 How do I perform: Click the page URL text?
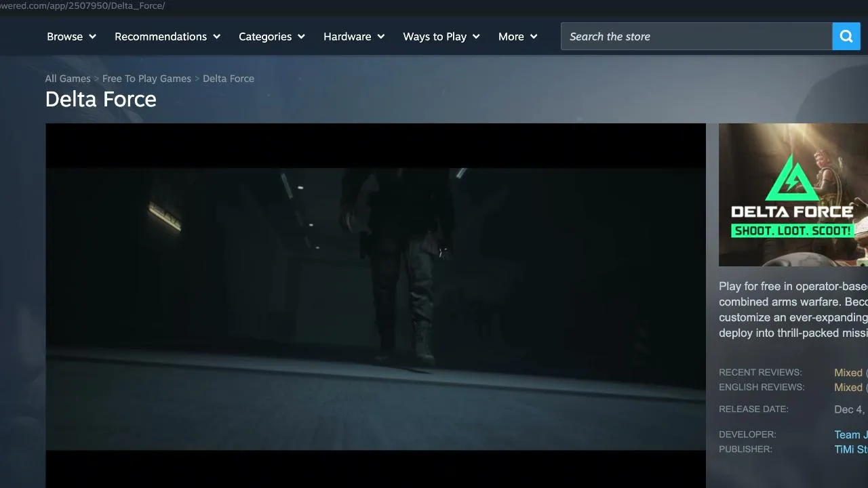pos(83,6)
